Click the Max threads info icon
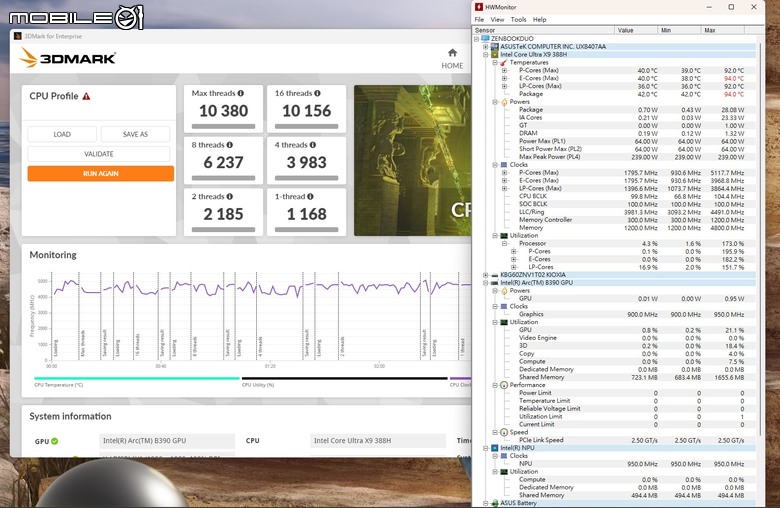 click(241, 93)
